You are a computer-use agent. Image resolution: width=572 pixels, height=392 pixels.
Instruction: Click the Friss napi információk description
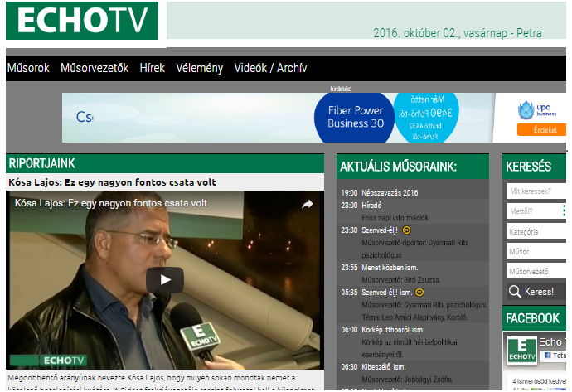[x=395, y=218]
